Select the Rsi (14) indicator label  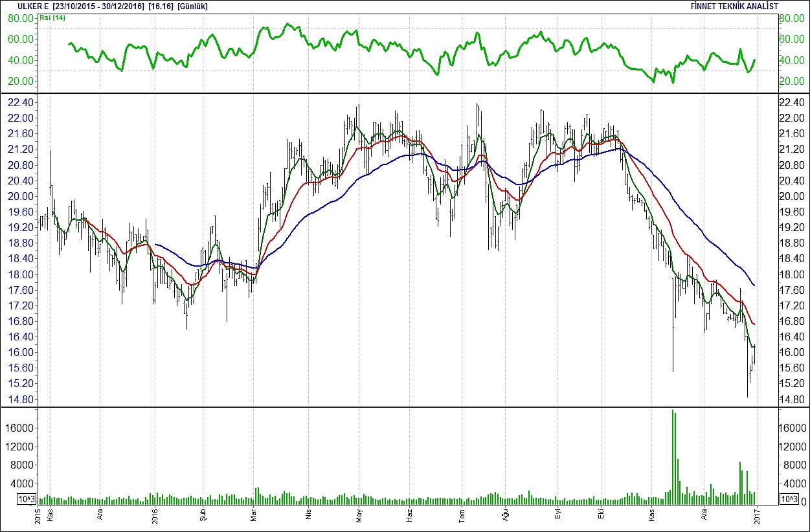pos(52,17)
